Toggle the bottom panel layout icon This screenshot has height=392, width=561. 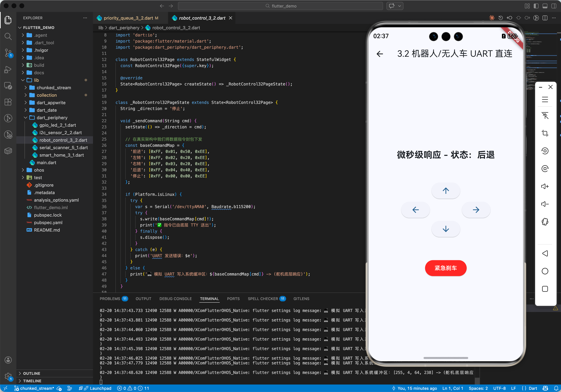545,6
